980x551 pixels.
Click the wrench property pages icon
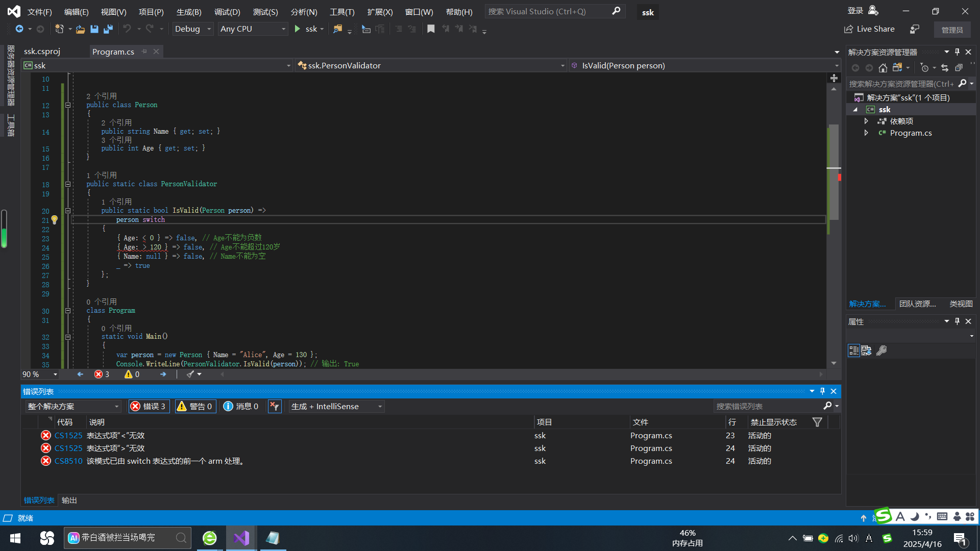click(x=881, y=350)
